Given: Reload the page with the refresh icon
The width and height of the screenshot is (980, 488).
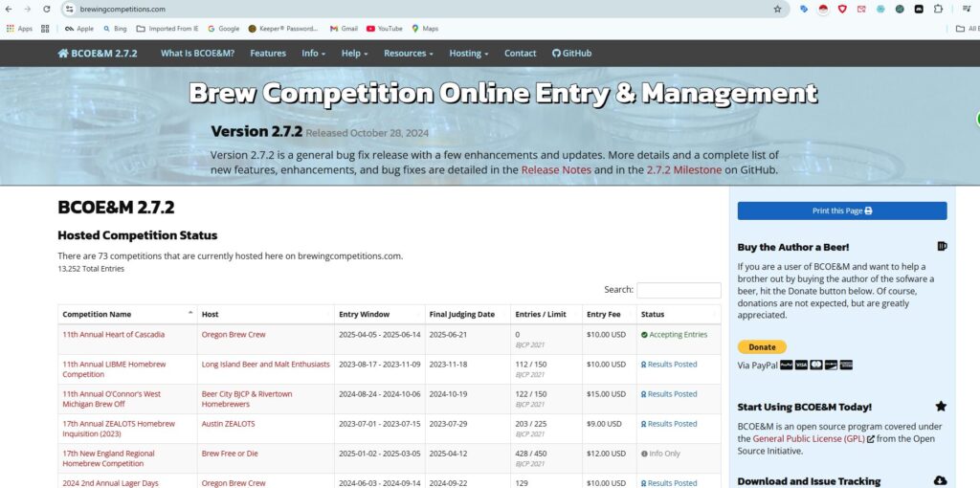Looking at the screenshot, I should (x=46, y=10).
